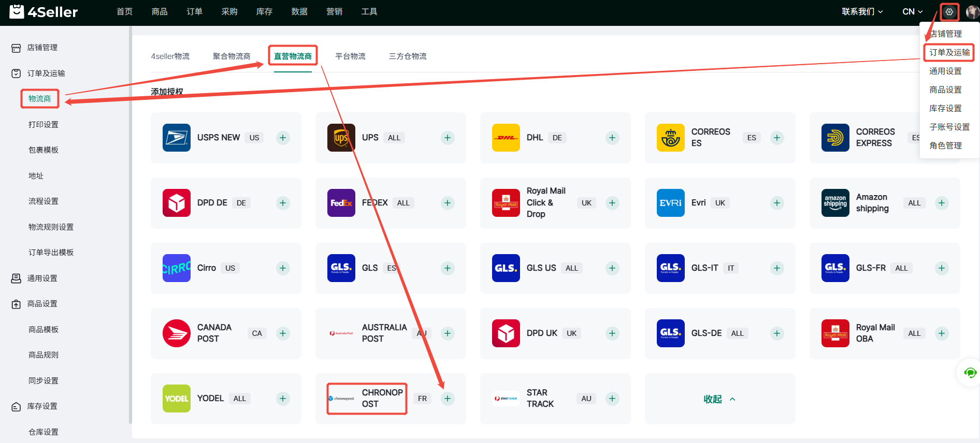Click plus icon on DHL card
The image size is (980, 443).
click(x=612, y=138)
